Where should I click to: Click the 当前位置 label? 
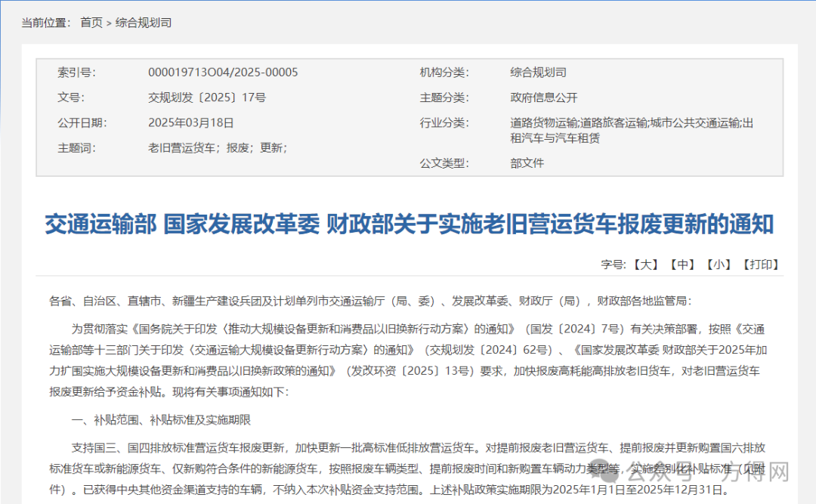click(46, 23)
